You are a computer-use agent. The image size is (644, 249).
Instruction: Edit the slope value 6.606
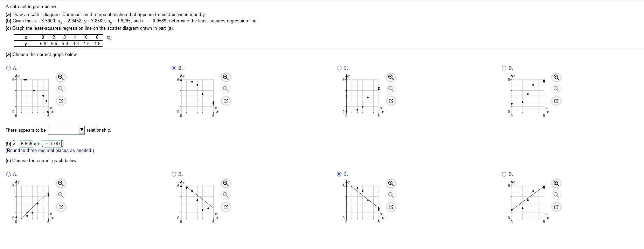coord(26,144)
